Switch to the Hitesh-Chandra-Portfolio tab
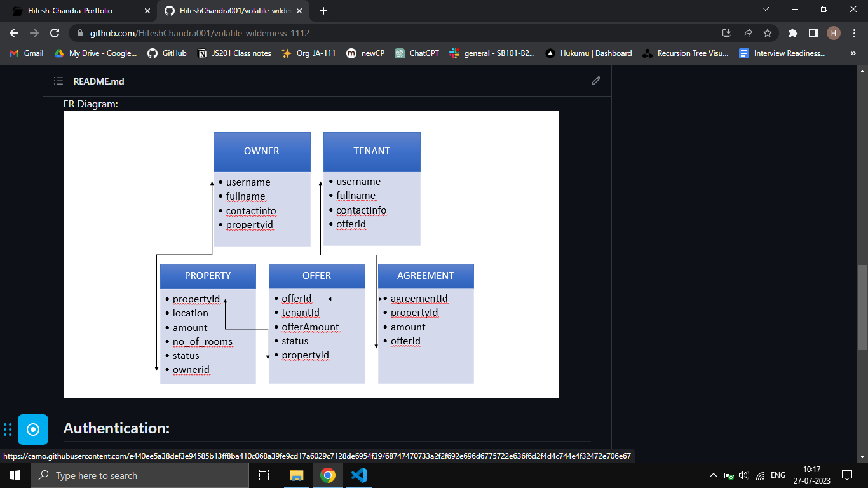 click(x=81, y=11)
